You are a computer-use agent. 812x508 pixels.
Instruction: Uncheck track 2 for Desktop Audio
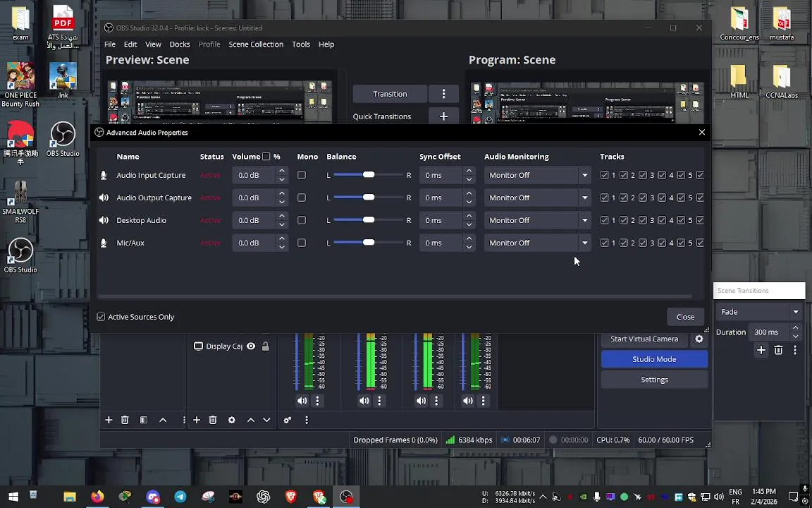[624, 220]
